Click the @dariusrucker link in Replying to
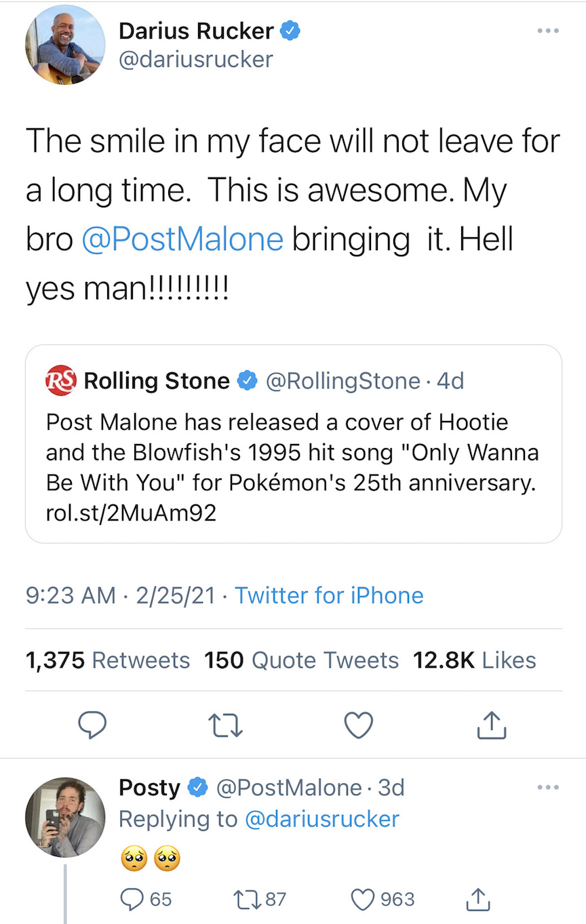586x924 pixels. [x=321, y=819]
